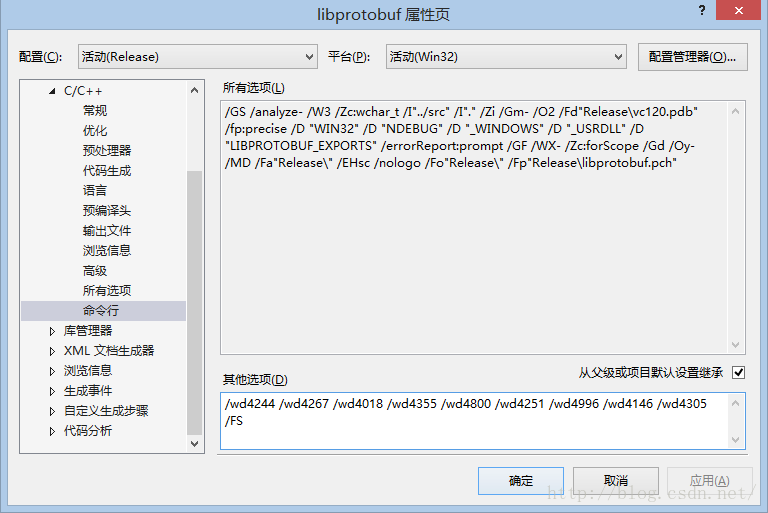Click the tree panel scrollbar thumb
Image resolution: width=768 pixels, height=513 pixels.
tap(194, 302)
